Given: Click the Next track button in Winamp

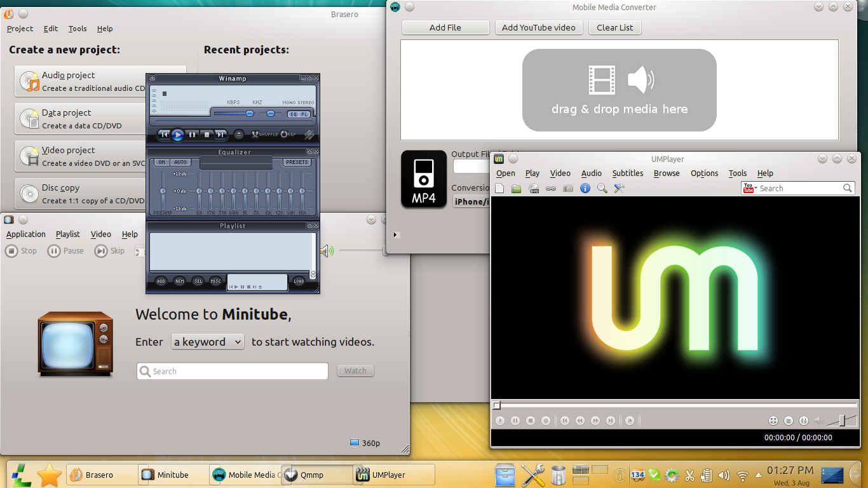Looking at the screenshot, I should pos(220,135).
